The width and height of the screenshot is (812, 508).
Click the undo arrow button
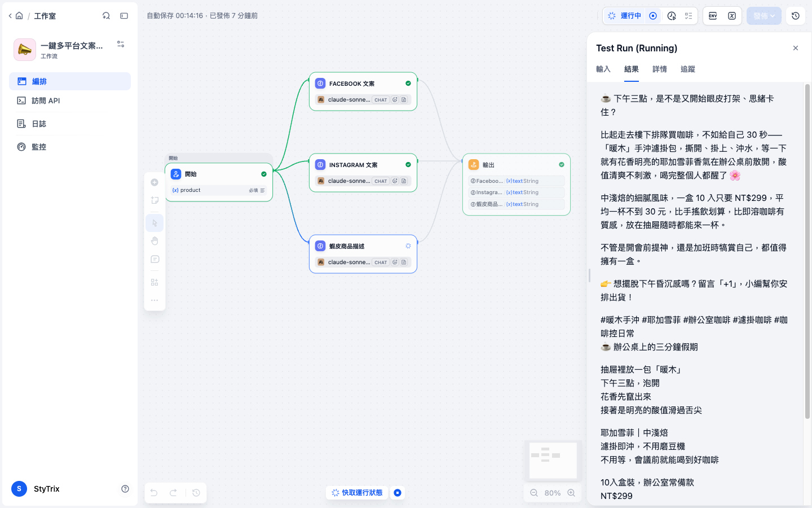(x=154, y=493)
